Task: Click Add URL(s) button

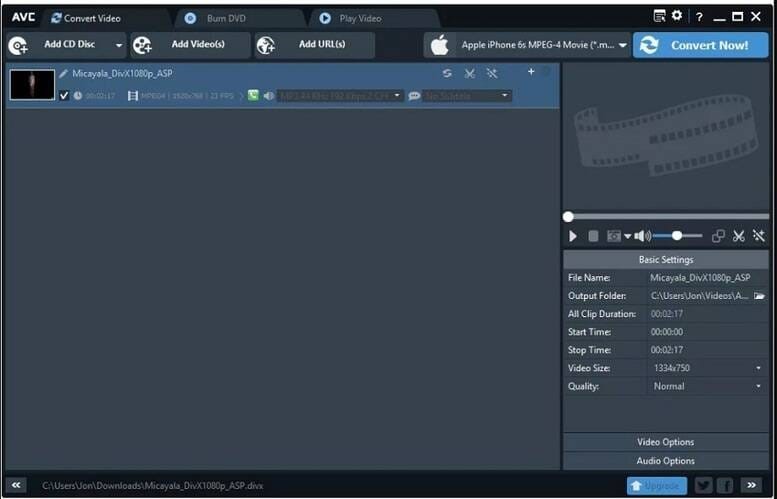Action: click(x=315, y=45)
